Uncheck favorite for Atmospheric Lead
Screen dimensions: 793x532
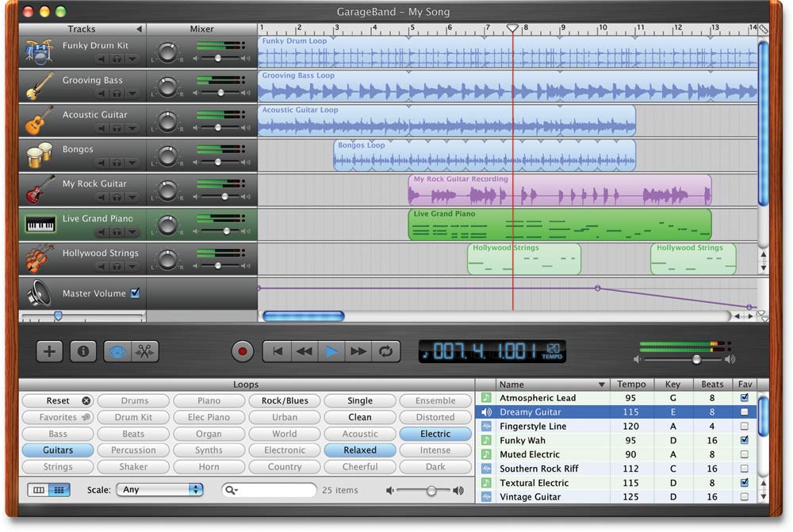coord(745,397)
